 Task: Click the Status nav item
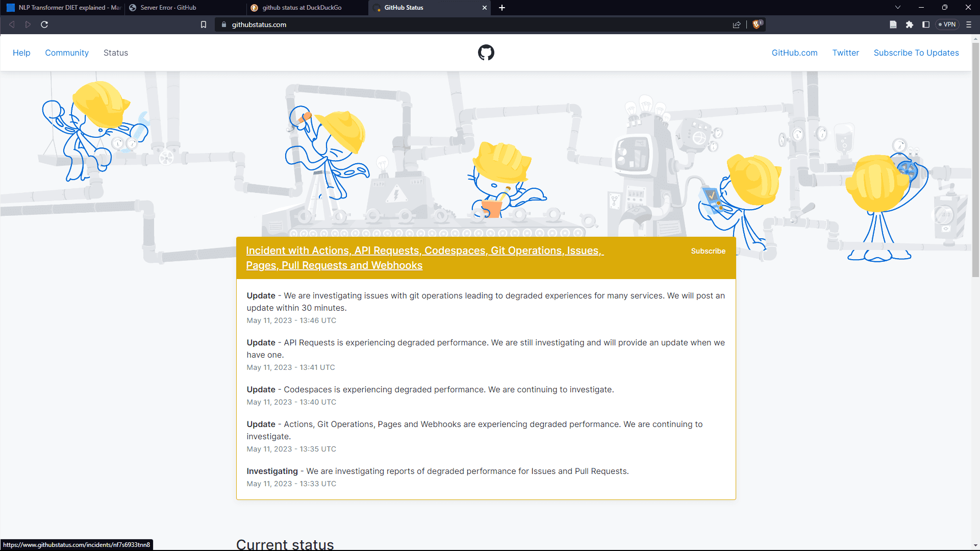click(116, 53)
